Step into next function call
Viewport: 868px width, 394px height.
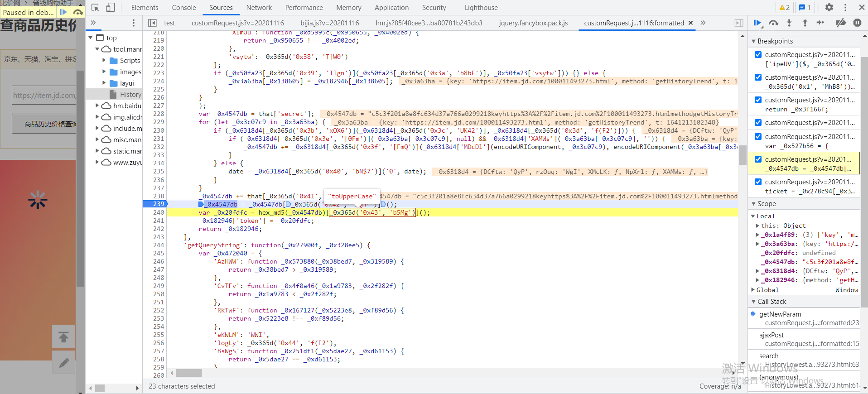789,23
